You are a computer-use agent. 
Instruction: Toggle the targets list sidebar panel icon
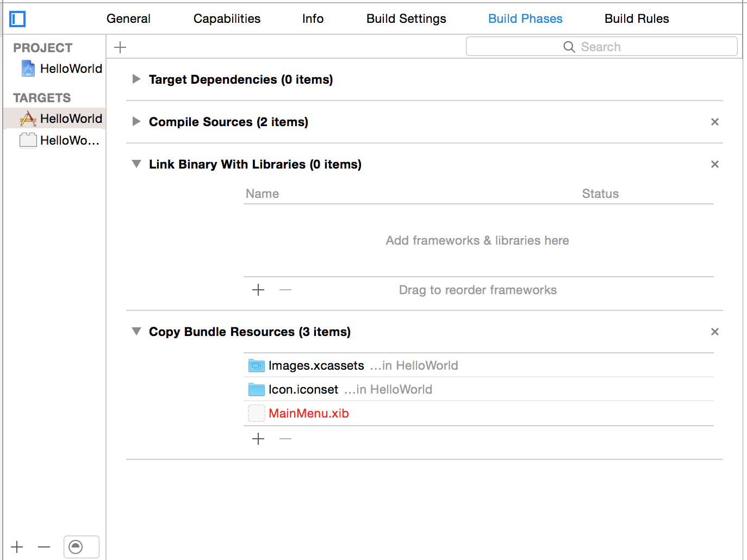[x=17, y=19]
